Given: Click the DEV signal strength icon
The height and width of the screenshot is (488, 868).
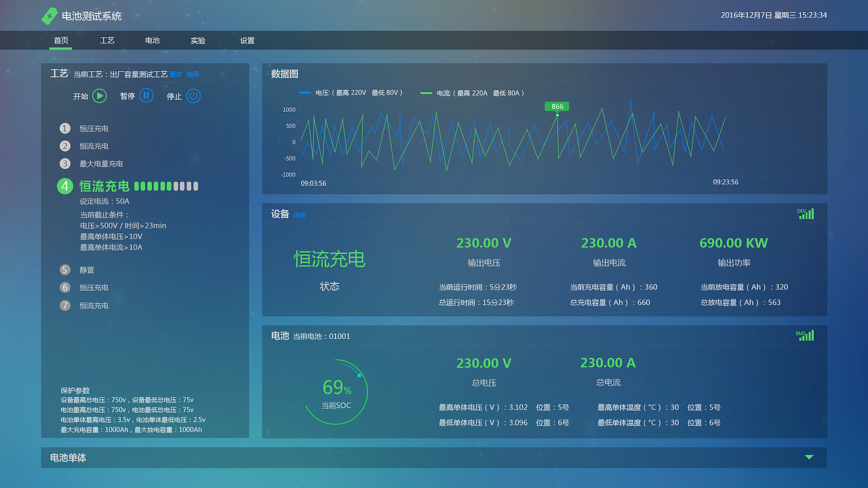Looking at the screenshot, I should (806, 213).
